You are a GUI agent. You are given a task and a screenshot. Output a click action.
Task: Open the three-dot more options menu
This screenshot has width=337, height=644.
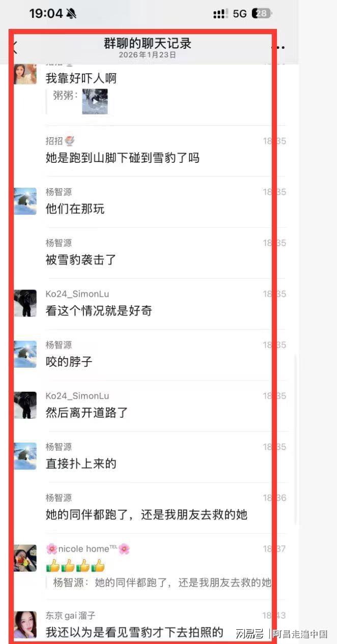[x=278, y=47]
